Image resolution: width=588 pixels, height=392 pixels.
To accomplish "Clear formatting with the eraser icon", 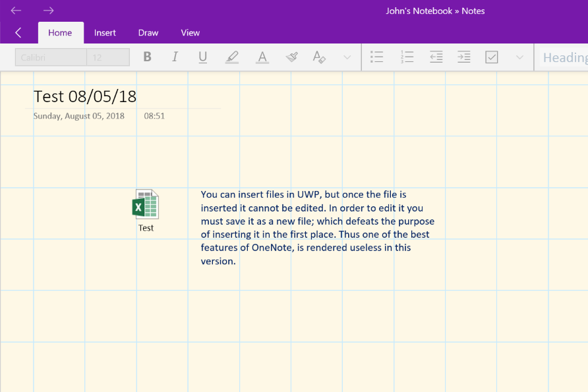I will tap(319, 57).
